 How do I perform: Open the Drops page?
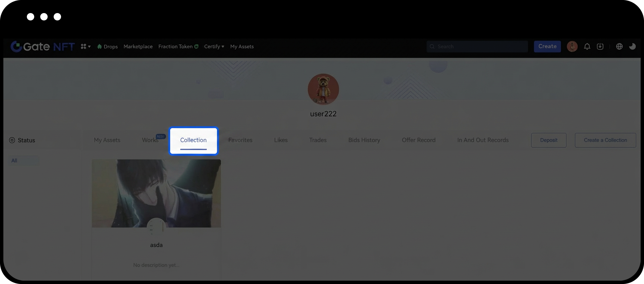(x=108, y=47)
